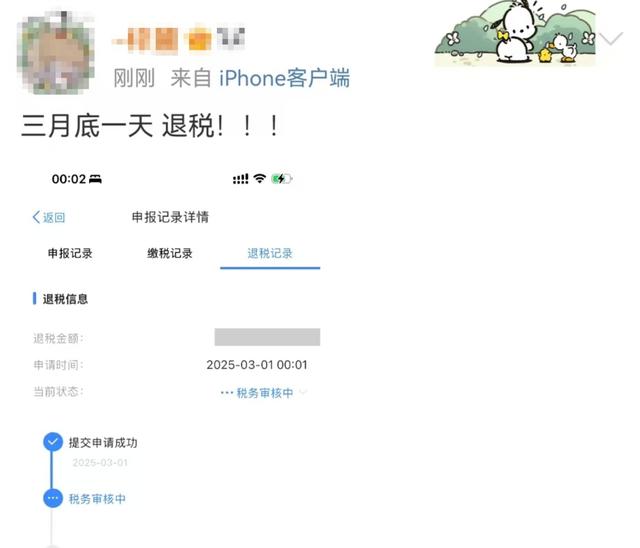Click the Pochacco cartoon banner image

click(514, 33)
